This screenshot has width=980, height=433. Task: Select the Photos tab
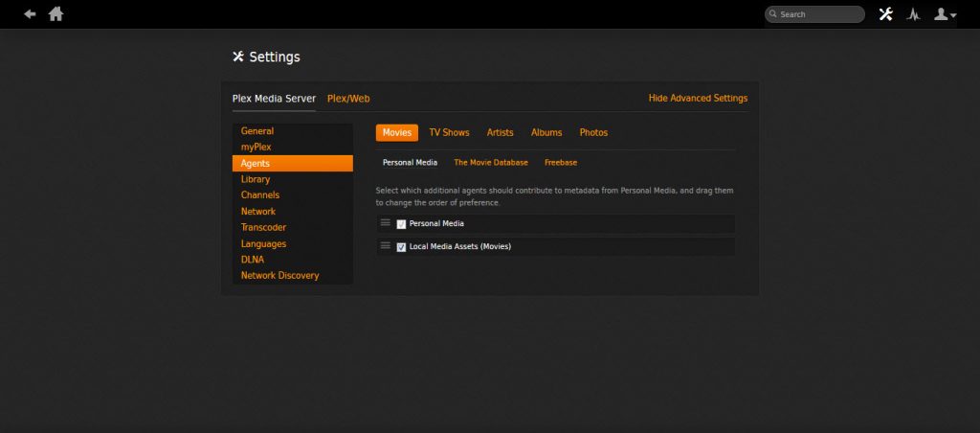(x=593, y=132)
